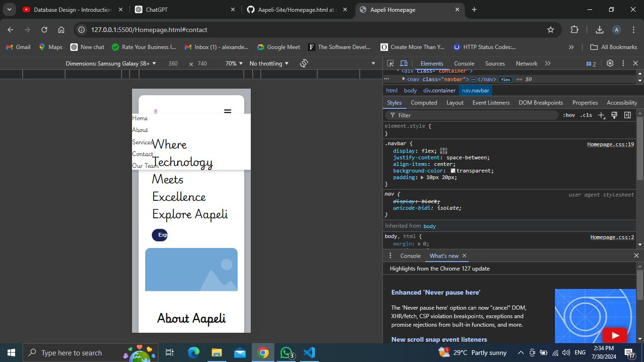The width and height of the screenshot is (644, 362).
Task: Click the transparent background-color swatch
Action: tap(453, 171)
